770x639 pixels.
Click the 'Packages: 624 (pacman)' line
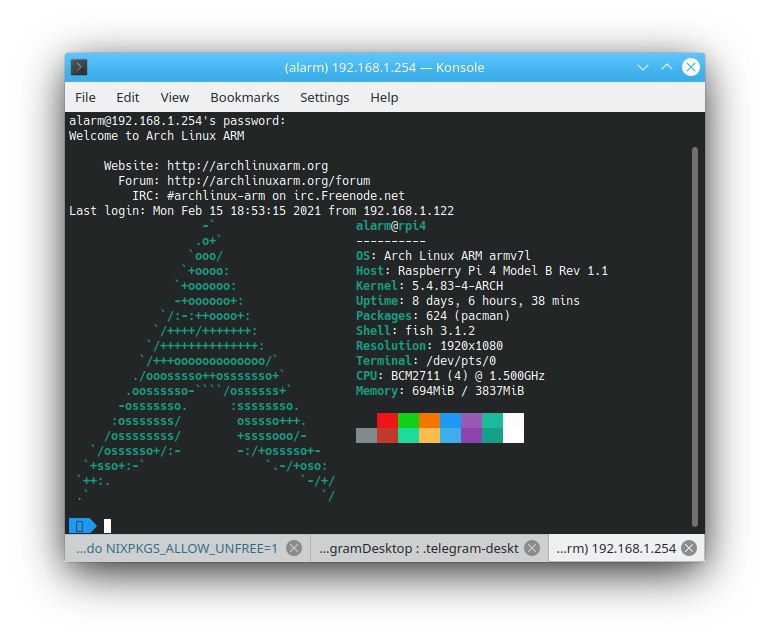coord(433,316)
